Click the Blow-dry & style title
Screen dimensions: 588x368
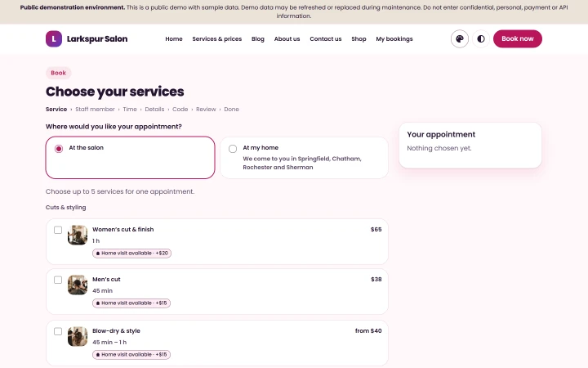(x=116, y=331)
